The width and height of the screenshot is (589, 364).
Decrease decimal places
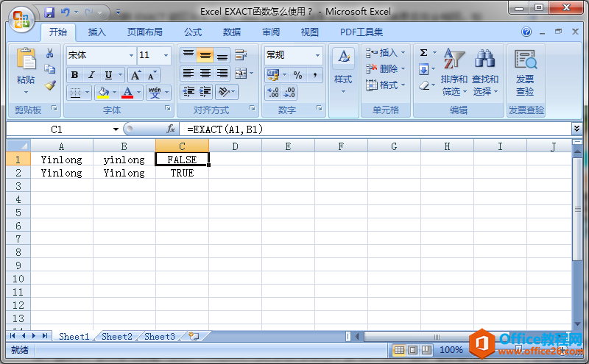coord(289,93)
